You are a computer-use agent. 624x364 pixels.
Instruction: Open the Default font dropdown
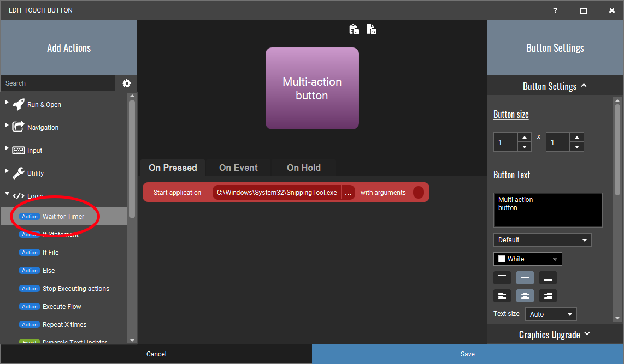pyautogui.click(x=542, y=240)
